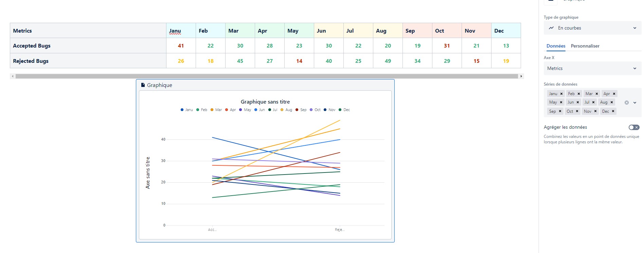This screenshot has width=644, height=253.
Task: Select the Mar column header
Action: [240, 31]
